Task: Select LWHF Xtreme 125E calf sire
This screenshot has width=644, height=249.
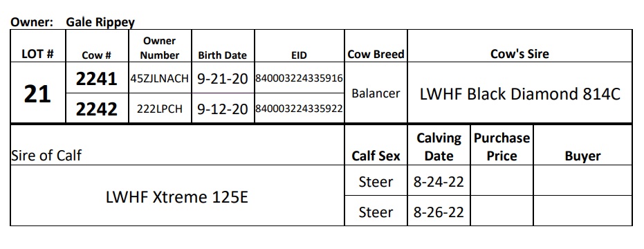Action: pyautogui.click(x=177, y=196)
